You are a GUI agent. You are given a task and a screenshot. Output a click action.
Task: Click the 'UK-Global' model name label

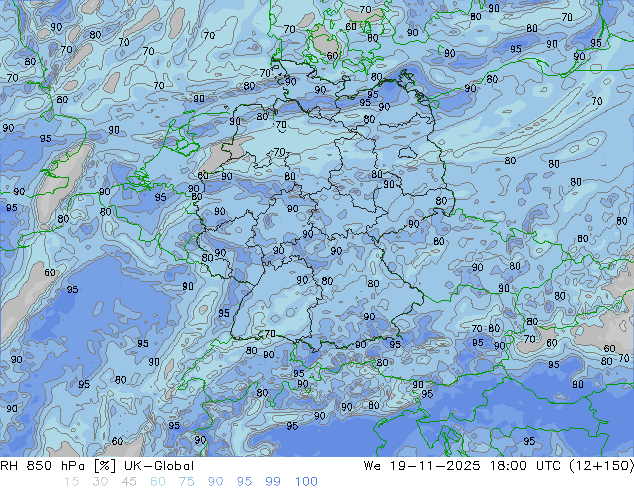(159, 466)
